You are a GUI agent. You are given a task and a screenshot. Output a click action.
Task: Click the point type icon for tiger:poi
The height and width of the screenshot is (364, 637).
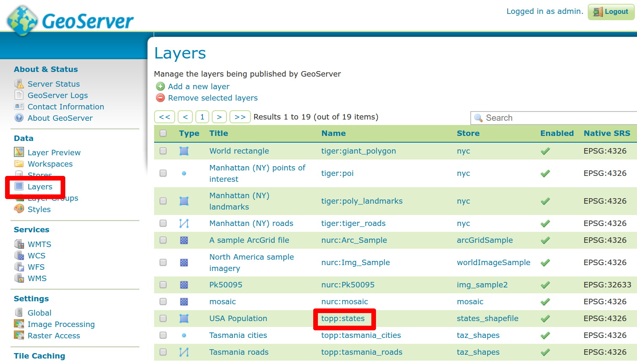[184, 173]
